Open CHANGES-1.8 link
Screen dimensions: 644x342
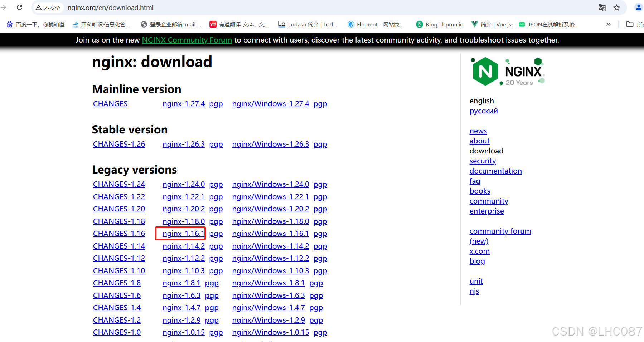click(117, 283)
